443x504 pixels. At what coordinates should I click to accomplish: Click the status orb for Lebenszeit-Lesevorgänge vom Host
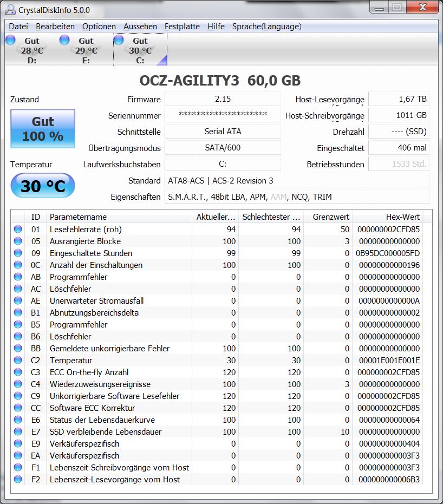[18, 479]
